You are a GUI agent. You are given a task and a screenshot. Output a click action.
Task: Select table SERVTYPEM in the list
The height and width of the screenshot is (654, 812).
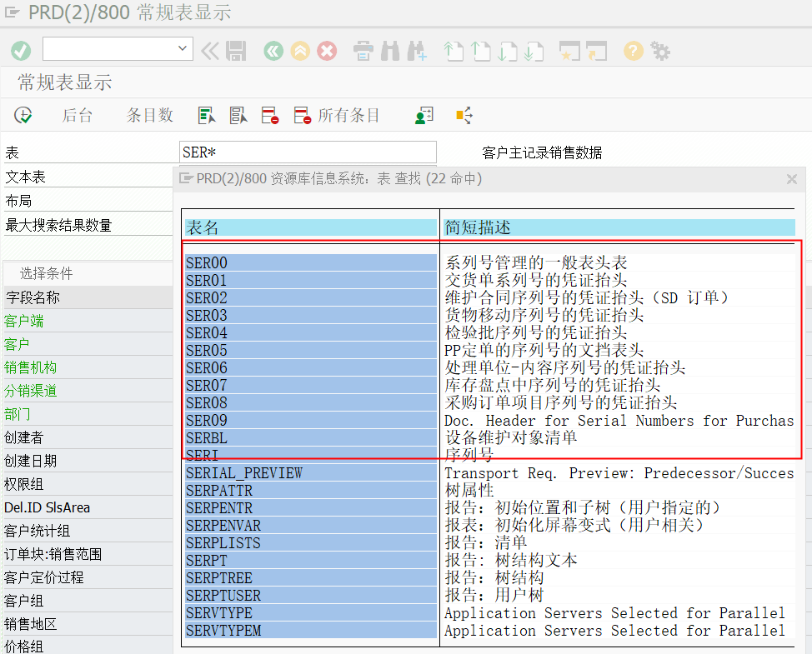click(311, 631)
